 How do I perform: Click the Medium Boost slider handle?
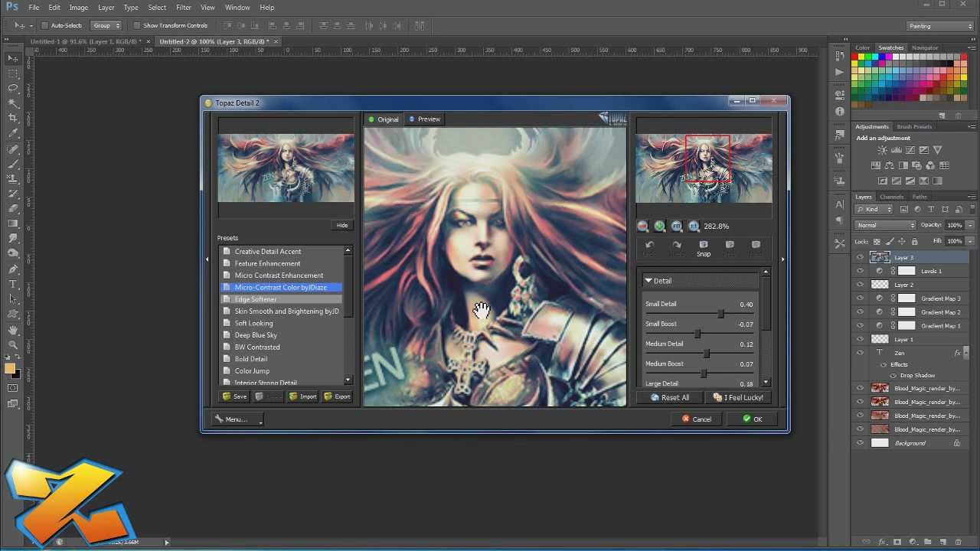pos(704,373)
